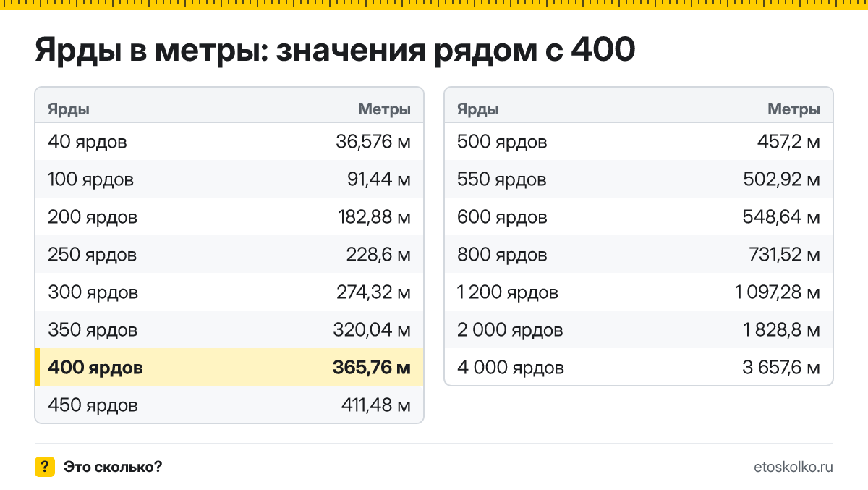The image size is (868, 490).
Task: Select the '600 ярдов' cell
Action: click(502, 217)
